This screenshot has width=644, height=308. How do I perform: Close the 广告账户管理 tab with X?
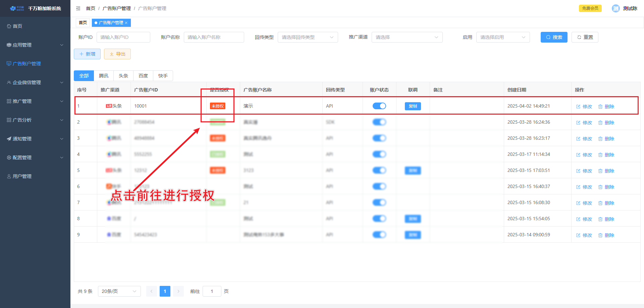(x=126, y=23)
